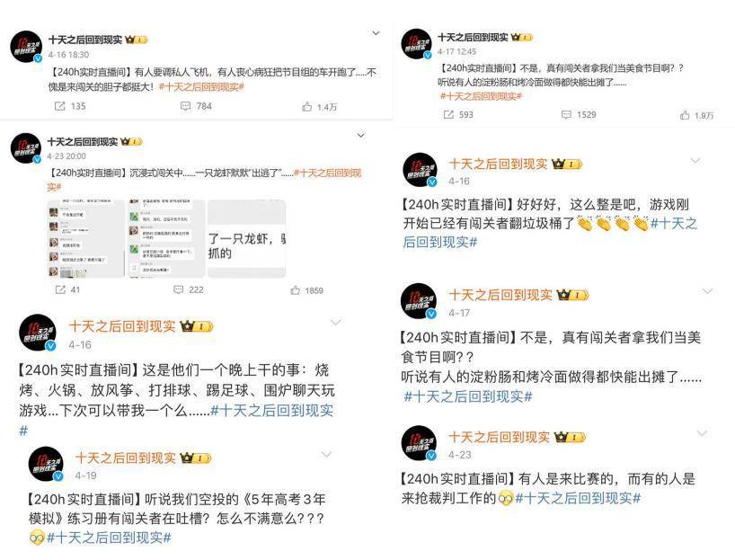Image resolution: width=735 pixels, height=560 pixels.
Task: Expand chevron menu on the 4-19 post
Action: [x=326, y=454]
